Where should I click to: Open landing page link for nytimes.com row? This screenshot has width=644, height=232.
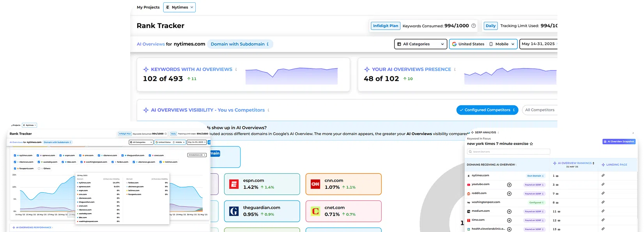(603, 176)
